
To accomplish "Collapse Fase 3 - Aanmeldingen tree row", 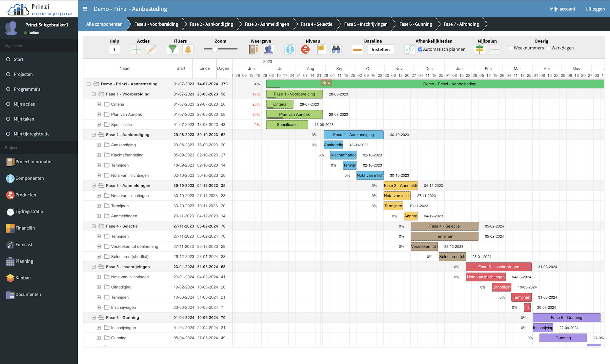I will [x=94, y=186].
